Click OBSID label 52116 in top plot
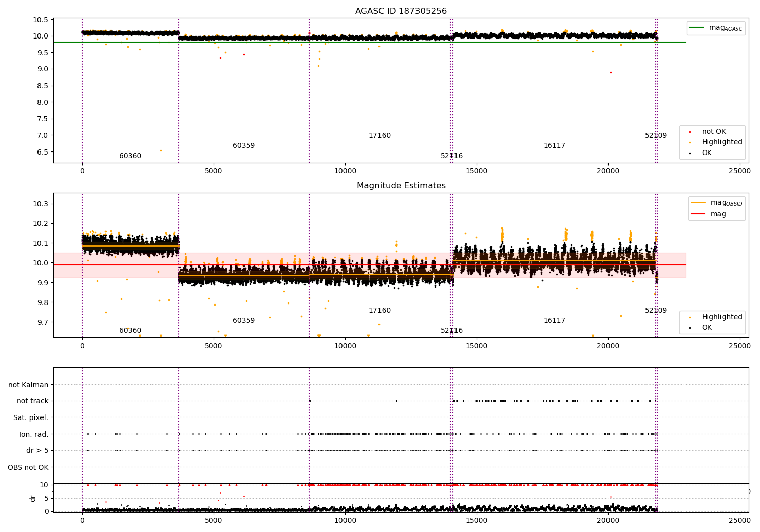 [x=451, y=156]
